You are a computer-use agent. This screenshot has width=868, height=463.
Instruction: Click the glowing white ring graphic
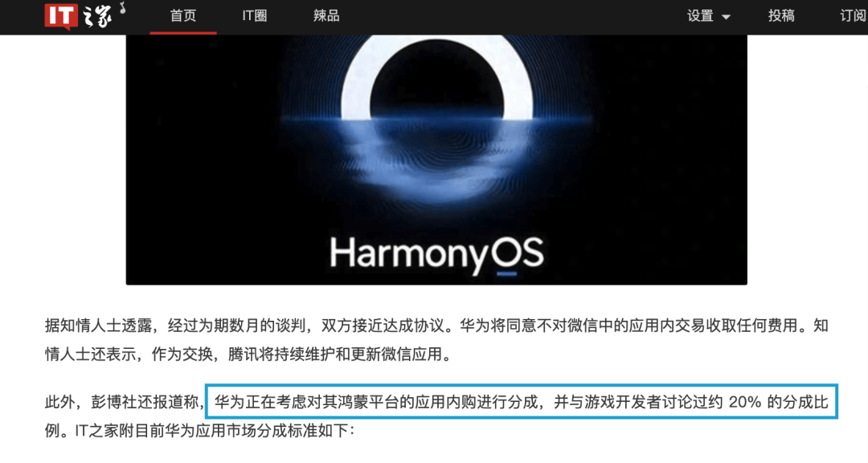point(436,77)
